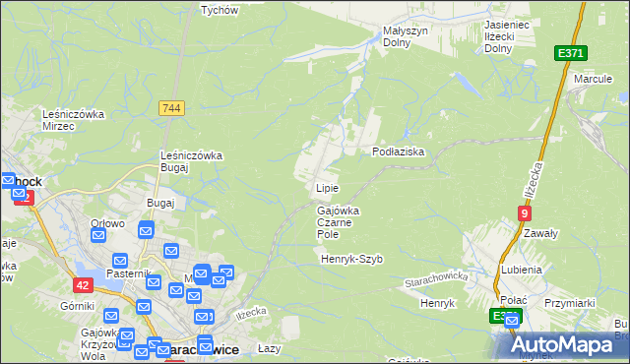The height and width of the screenshot is (364, 630).
Task: Select the Lubienia label
Action: tap(522, 270)
